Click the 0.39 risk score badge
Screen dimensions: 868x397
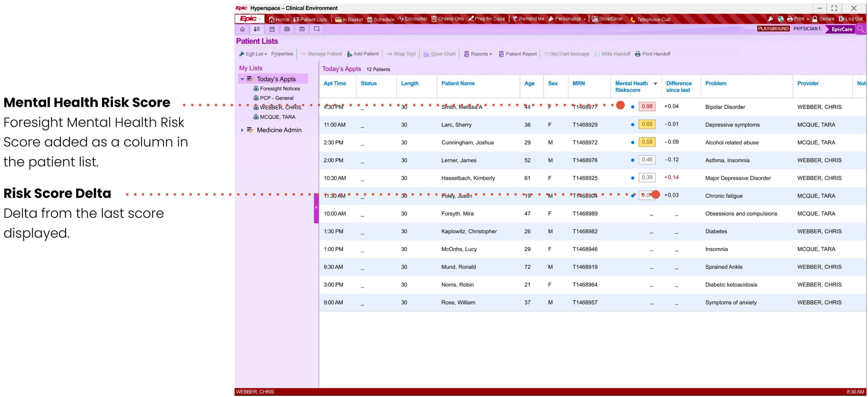[647, 177]
